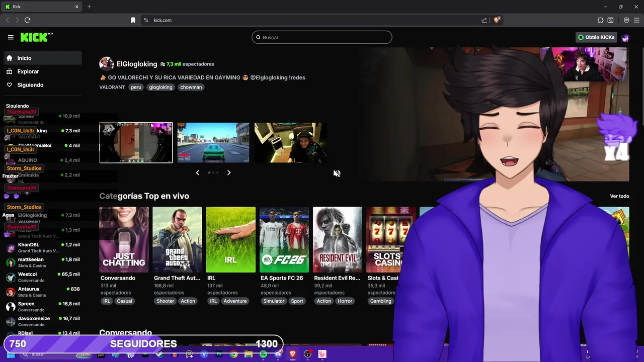The image size is (644, 362).
Task: Open a new browser tab
Action: click(89, 7)
